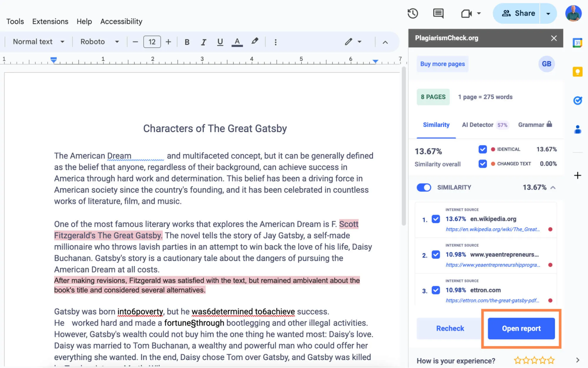Select the AI Detector tab

coord(478,124)
